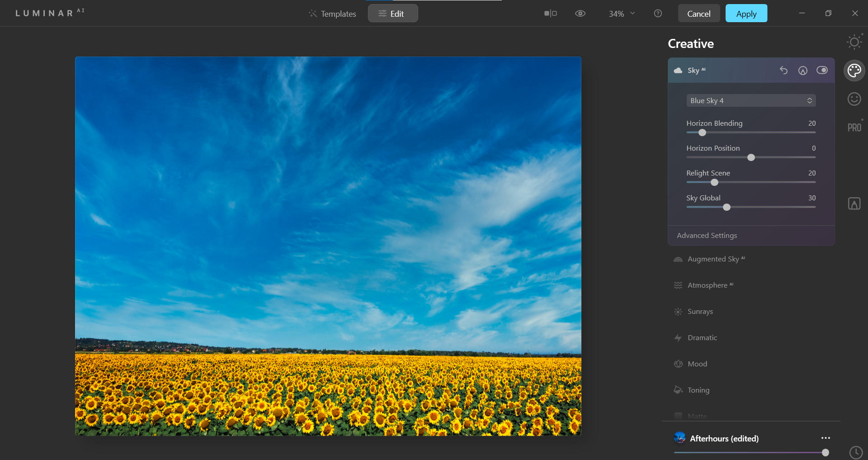The image size is (868, 460).
Task: Expand Advanced Settings in Sky panel
Action: (707, 236)
